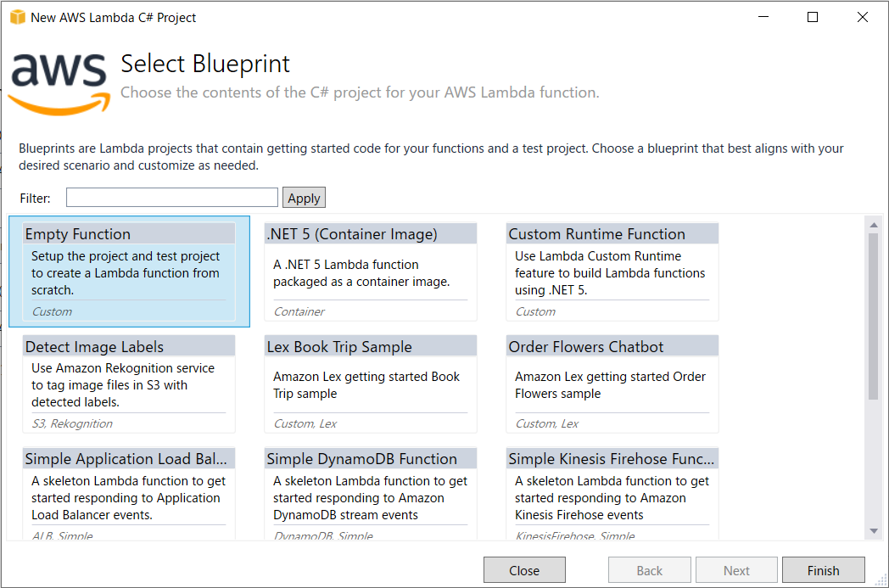Click the scrollbar up arrow
The height and width of the screenshot is (588, 889).
874,225
